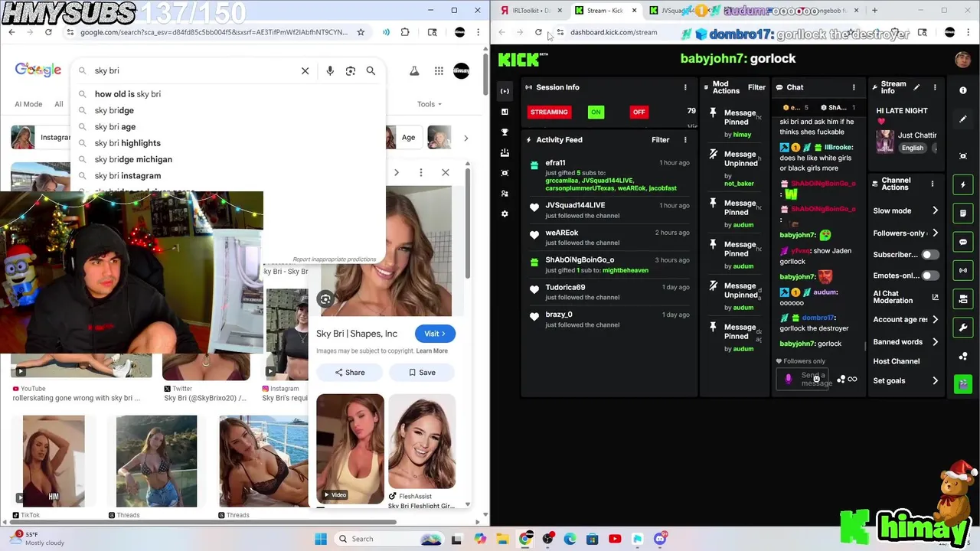
Task: Click the red OFF stream button
Action: click(x=639, y=112)
